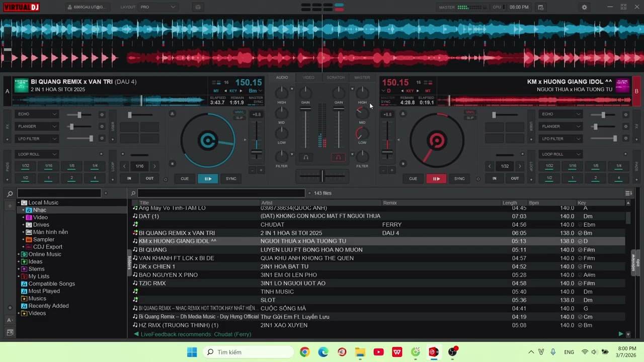Image resolution: width=644 pixels, height=362 pixels.
Task: Trigger the 1/32 loop roll pad on deck A
Action: coord(25,166)
